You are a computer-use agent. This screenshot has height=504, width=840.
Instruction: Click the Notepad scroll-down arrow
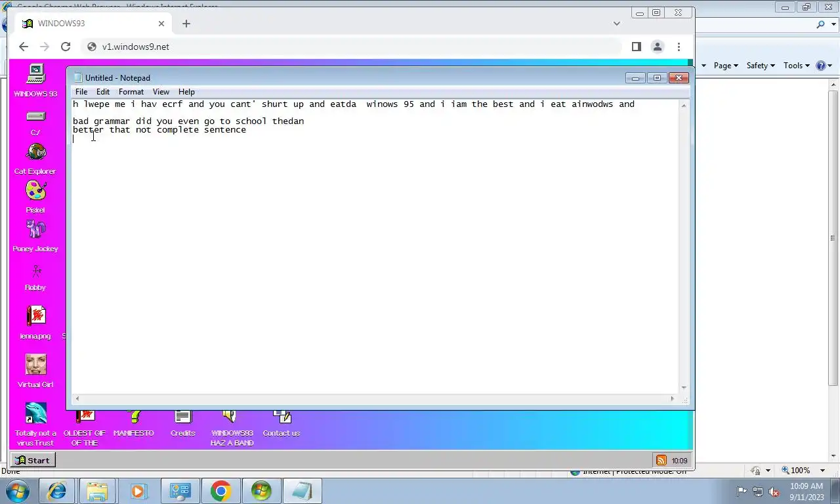click(x=684, y=388)
